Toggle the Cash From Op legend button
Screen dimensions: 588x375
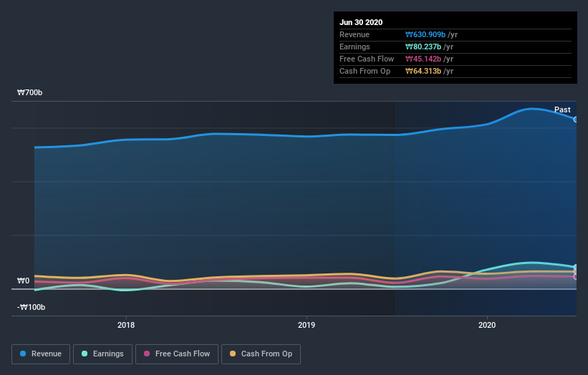(261, 354)
